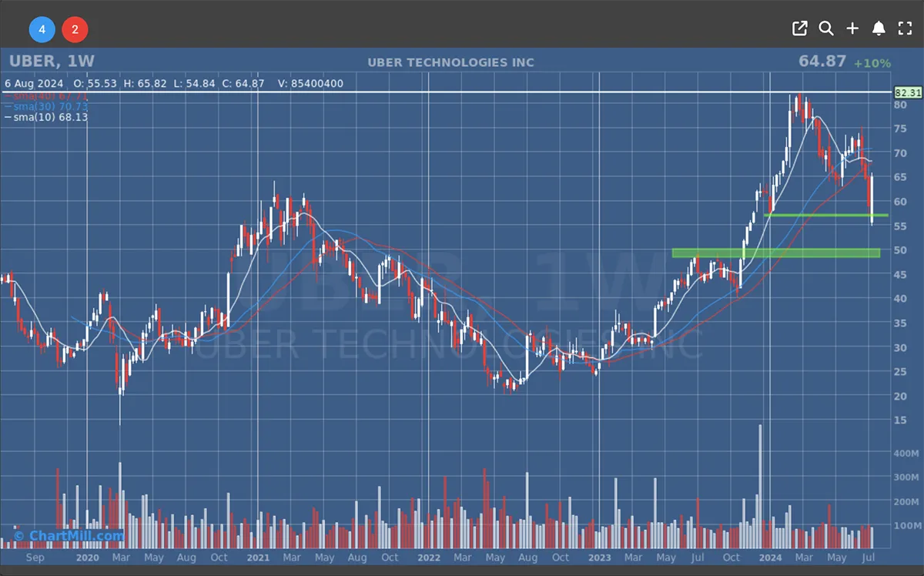Open chart in external window icon
The width and height of the screenshot is (924, 576).
pyautogui.click(x=800, y=28)
